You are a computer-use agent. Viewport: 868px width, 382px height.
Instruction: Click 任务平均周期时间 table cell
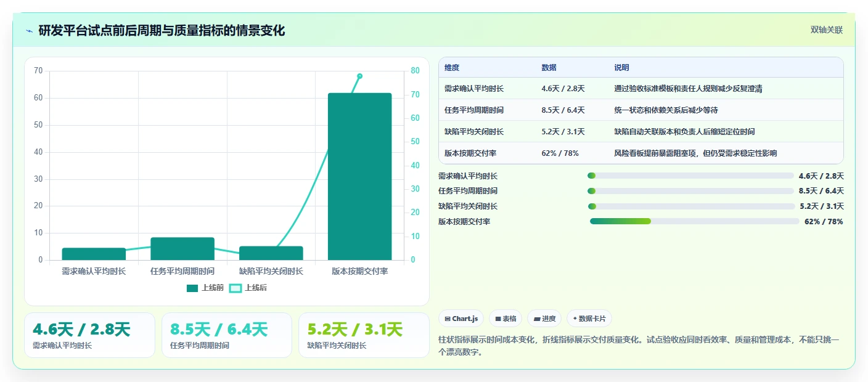click(x=474, y=110)
